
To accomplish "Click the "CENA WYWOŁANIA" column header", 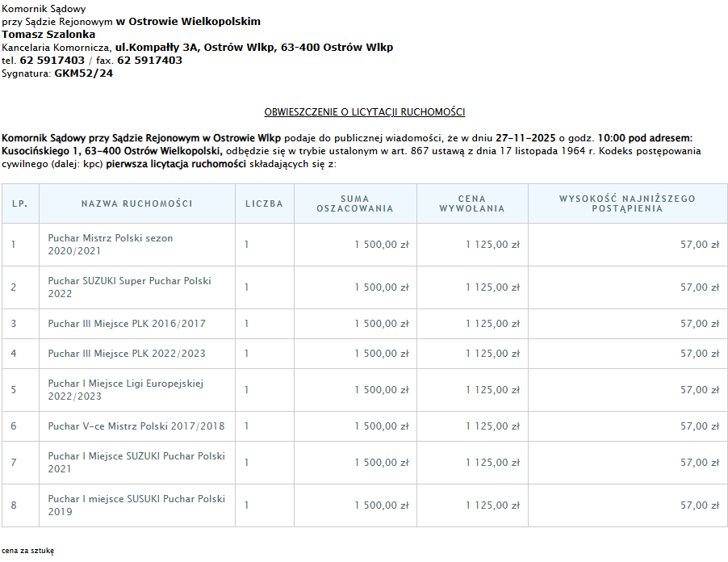I will pyautogui.click(x=471, y=203).
